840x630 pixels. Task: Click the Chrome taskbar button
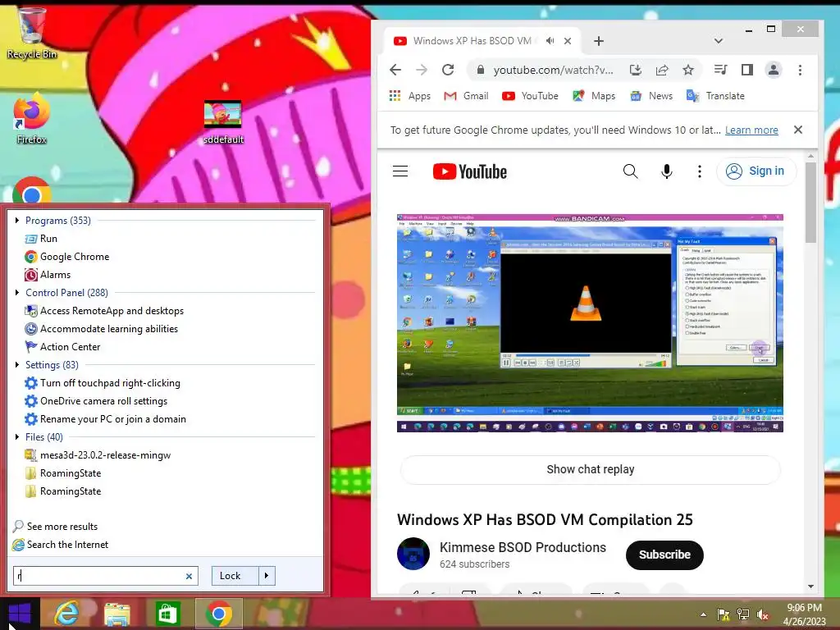218,614
